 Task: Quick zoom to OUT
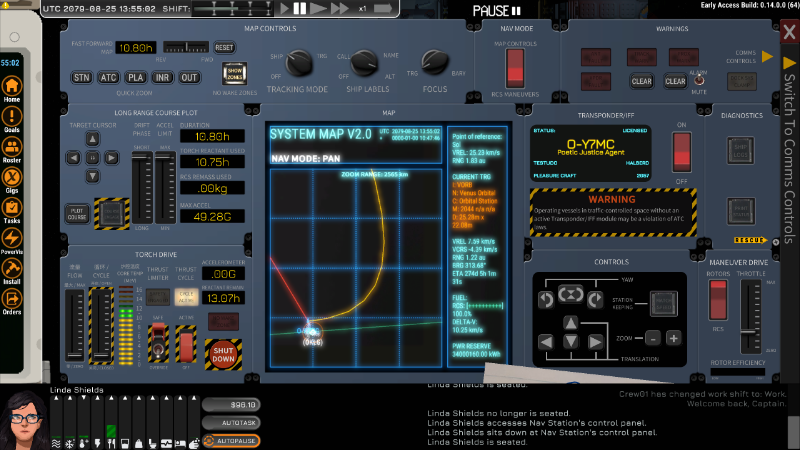point(189,78)
